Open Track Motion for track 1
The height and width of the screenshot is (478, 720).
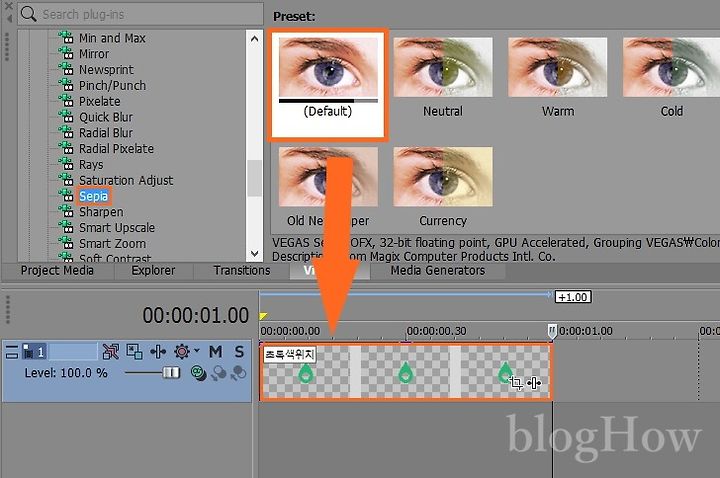134,352
